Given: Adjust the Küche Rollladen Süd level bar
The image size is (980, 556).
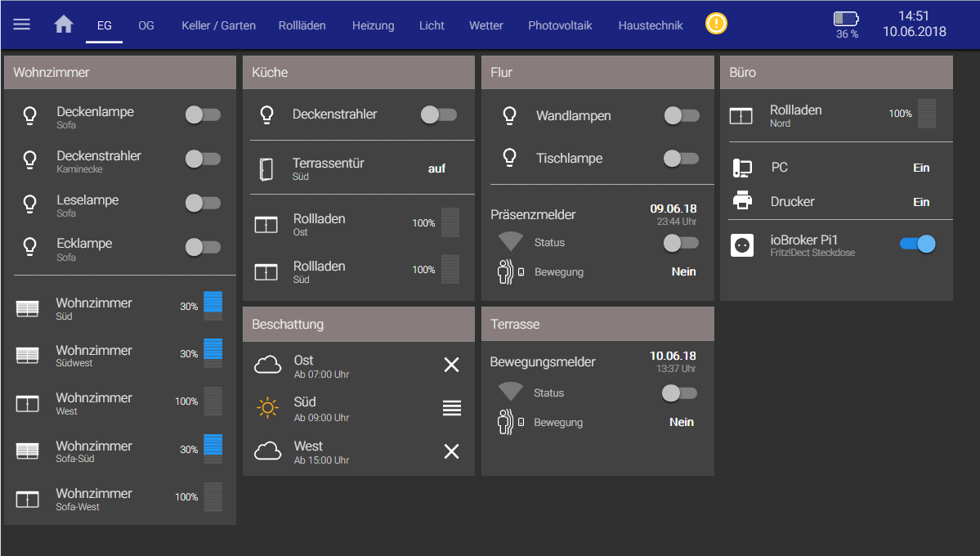Looking at the screenshot, I should pyautogui.click(x=450, y=270).
